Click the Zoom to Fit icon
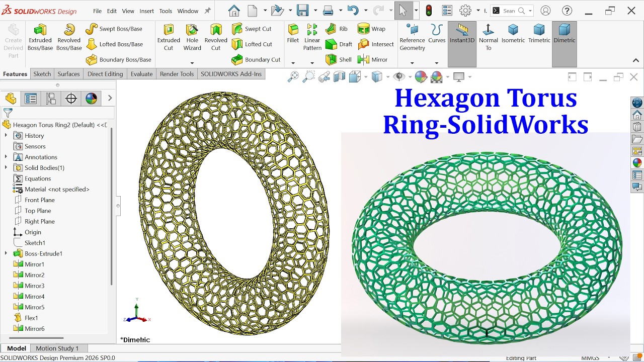644x362 pixels. click(x=293, y=76)
